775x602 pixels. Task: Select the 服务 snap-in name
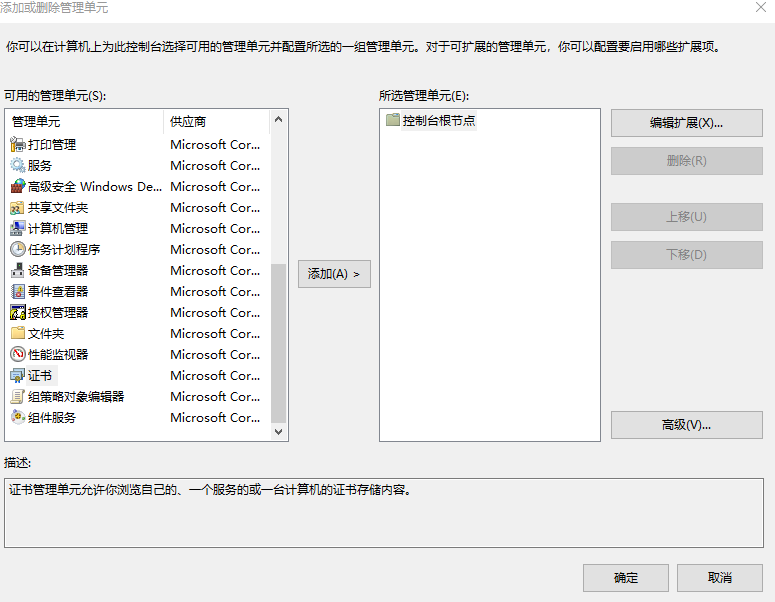pos(40,165)
